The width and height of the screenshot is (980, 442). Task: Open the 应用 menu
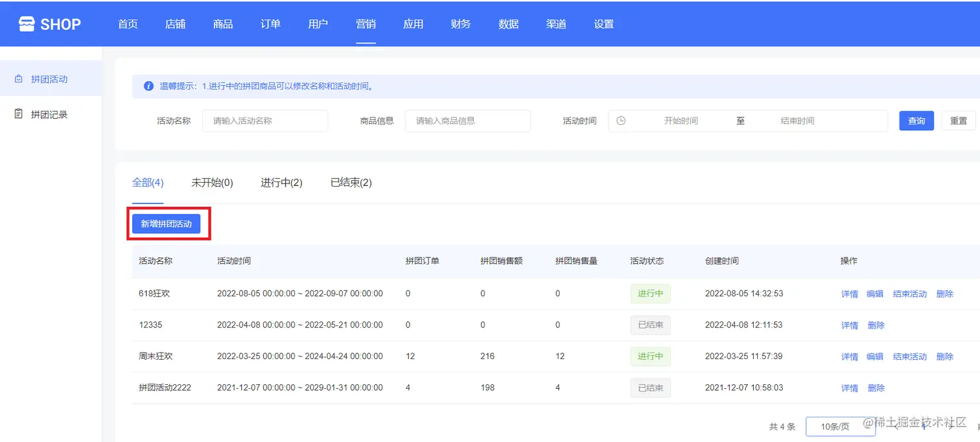click(414, 24)
